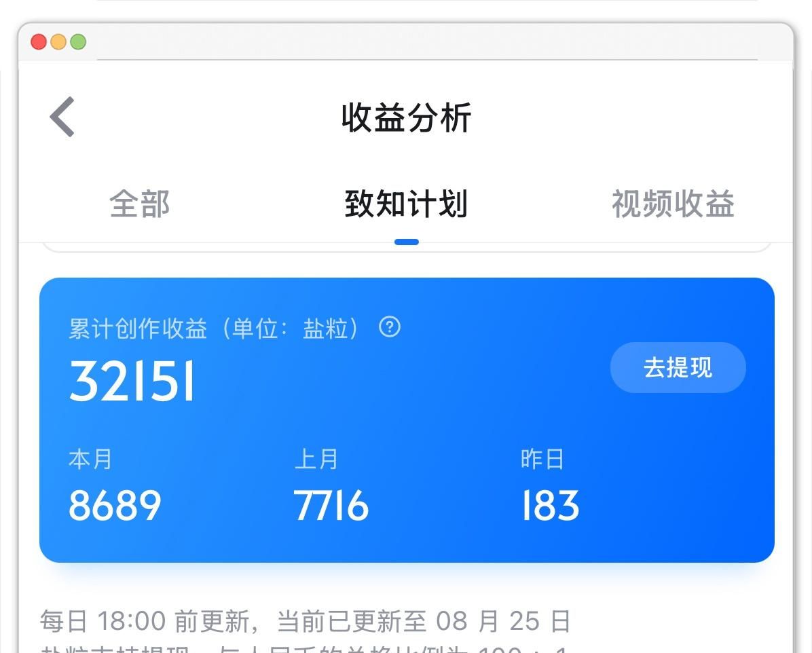Click the 昨日 label
This screenshot has width=812, height=653.
(542, 460)
